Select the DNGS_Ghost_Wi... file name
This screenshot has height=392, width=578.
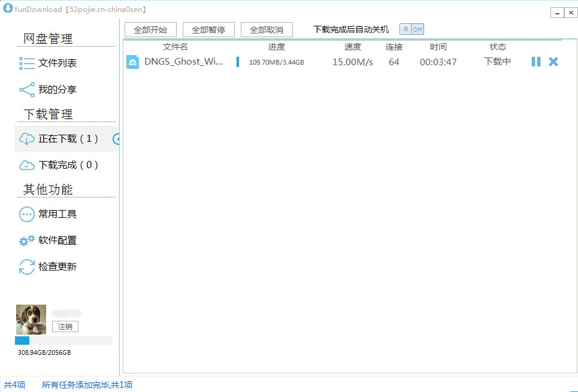click(183, 62)
